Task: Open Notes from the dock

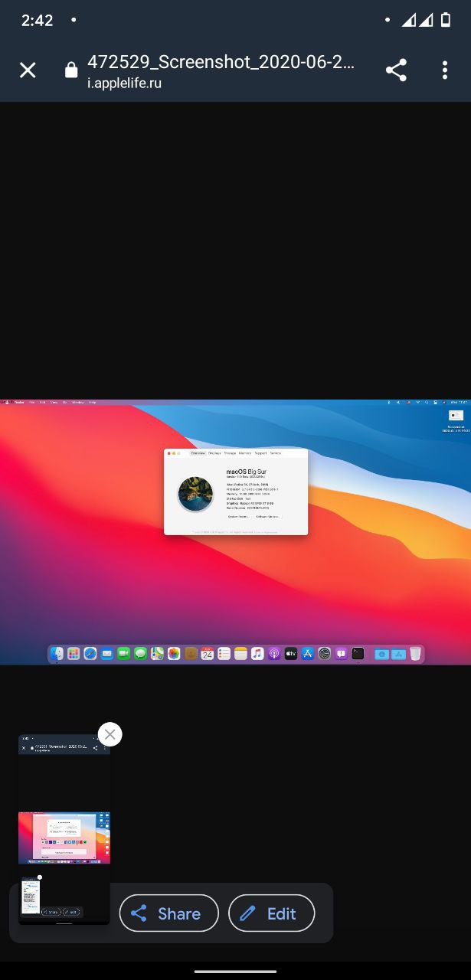Action: (x=241, y=654)
